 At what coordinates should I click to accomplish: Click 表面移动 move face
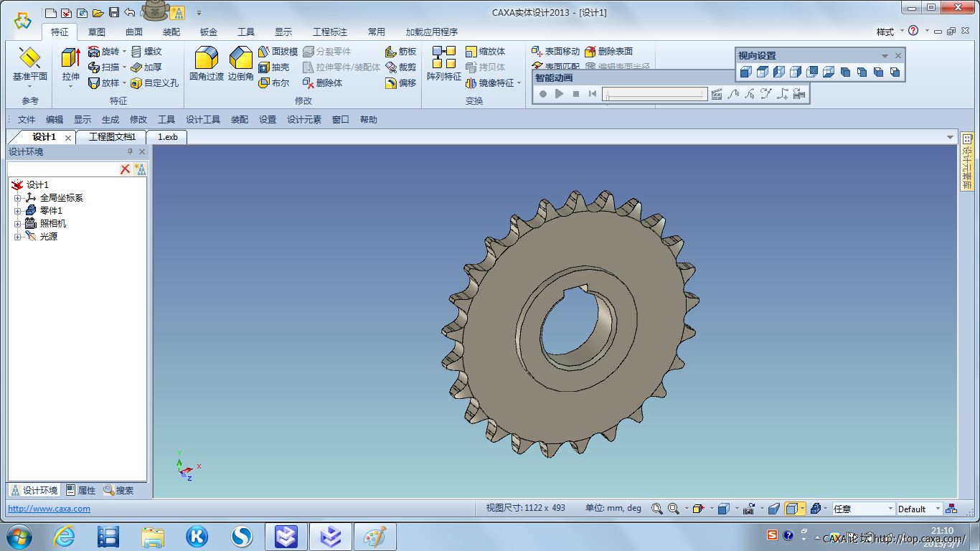(x=555, y=52)
